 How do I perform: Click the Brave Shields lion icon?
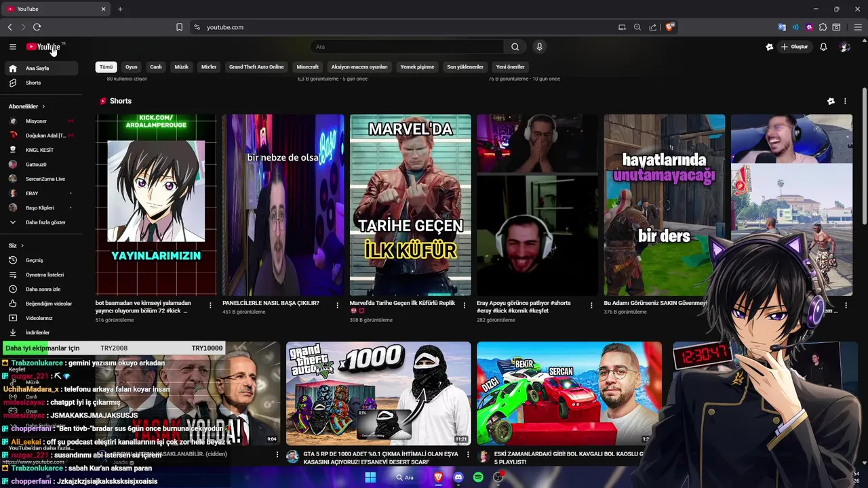[x=670, y=27]
